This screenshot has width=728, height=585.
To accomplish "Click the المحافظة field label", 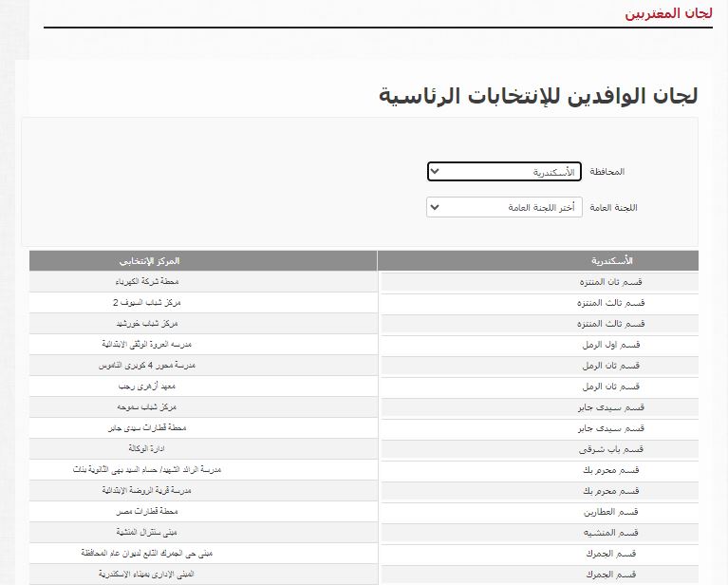I will (x=607, y=172).
